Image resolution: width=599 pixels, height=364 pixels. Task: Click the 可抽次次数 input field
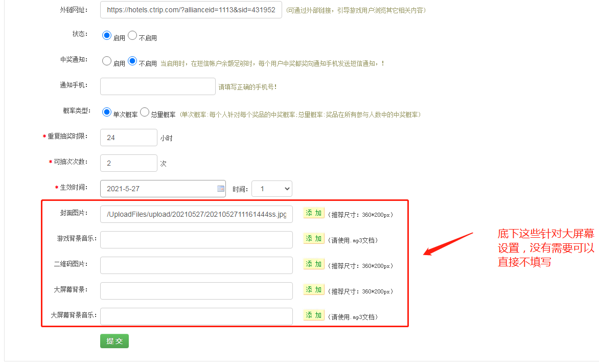(x=129, y=163)
